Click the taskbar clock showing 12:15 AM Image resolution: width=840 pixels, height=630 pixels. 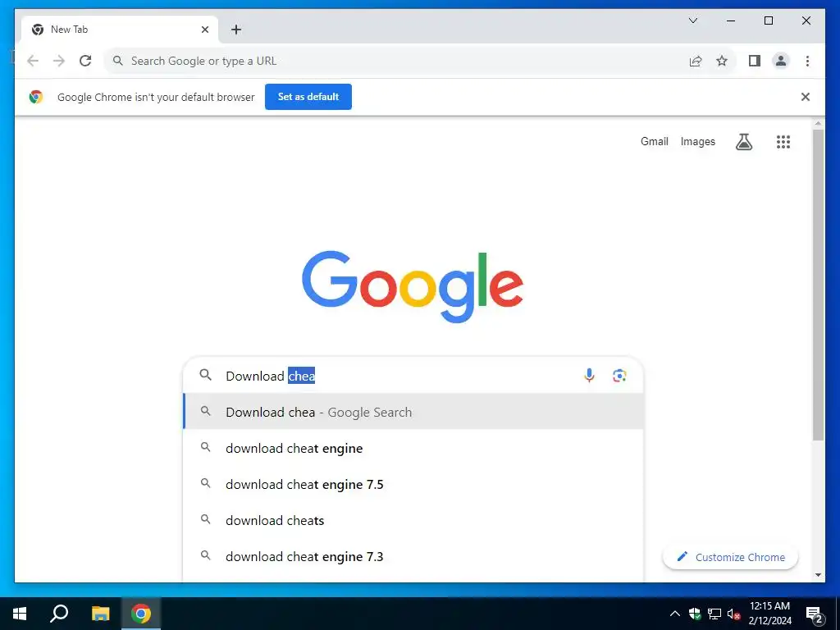tap(769, 614)
